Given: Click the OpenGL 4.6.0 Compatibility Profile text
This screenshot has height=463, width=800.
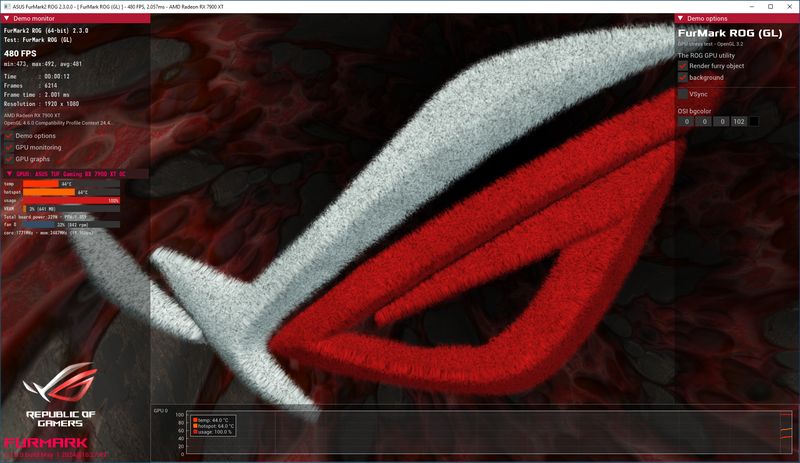Looking at the screenshot, I should [x=57, y=123].
